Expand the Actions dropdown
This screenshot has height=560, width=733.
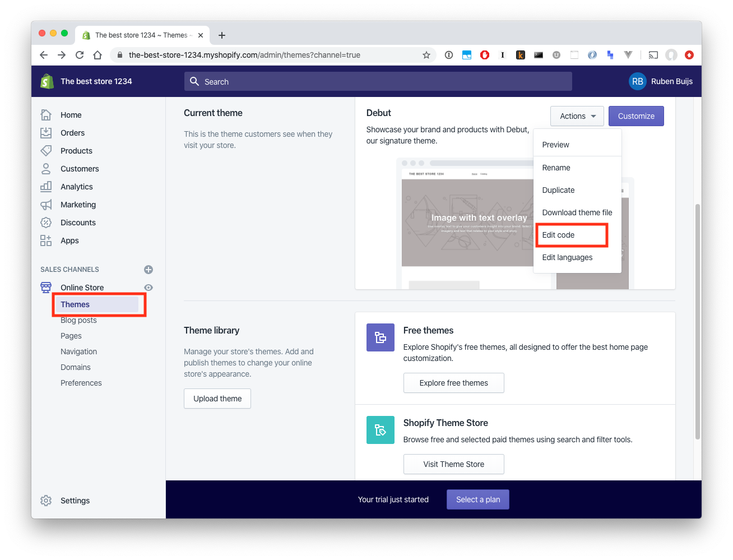click(577, 116)
